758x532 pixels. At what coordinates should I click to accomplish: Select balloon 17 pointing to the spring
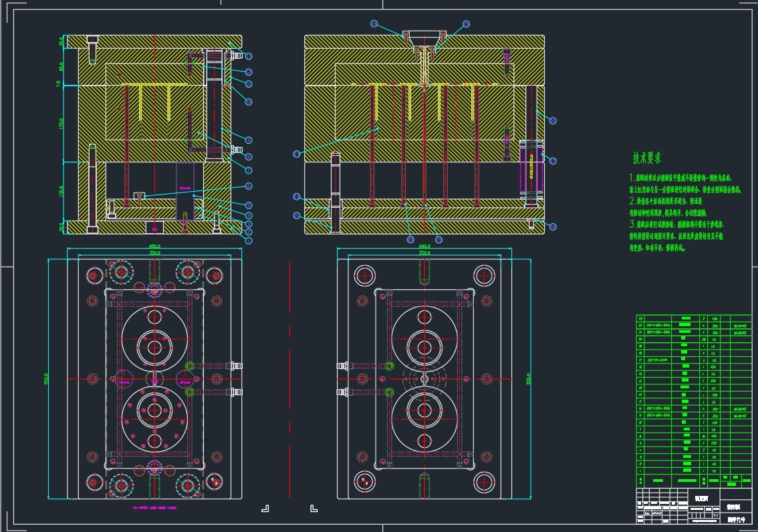(x=553, y=161)
